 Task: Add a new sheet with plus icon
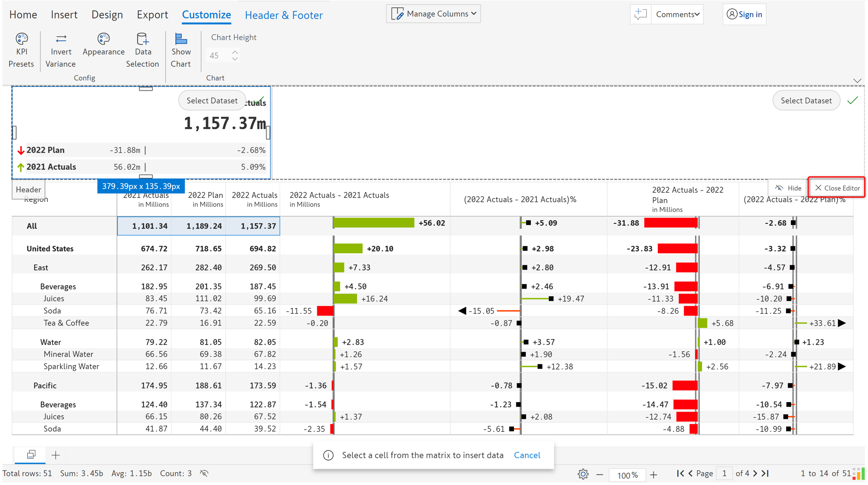click(x=55, y=455)
